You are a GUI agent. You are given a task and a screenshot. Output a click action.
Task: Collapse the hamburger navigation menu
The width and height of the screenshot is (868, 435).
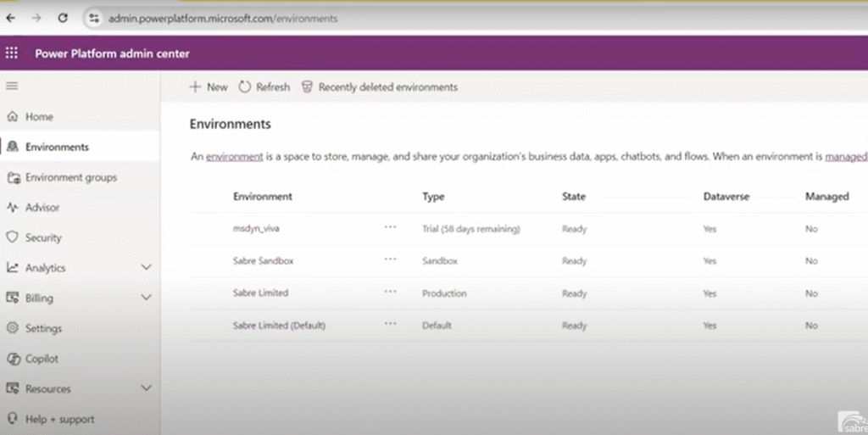pos(12,86)
